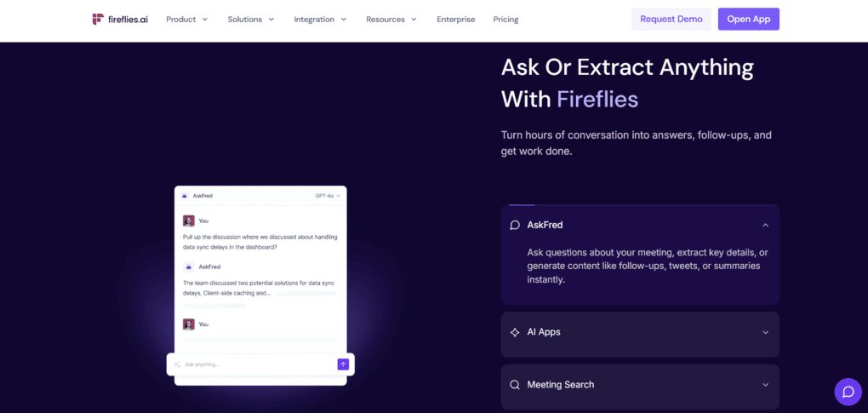868x413 pixels.
Task: Collapse the AskFred accordion section
Action: [765, 225]
